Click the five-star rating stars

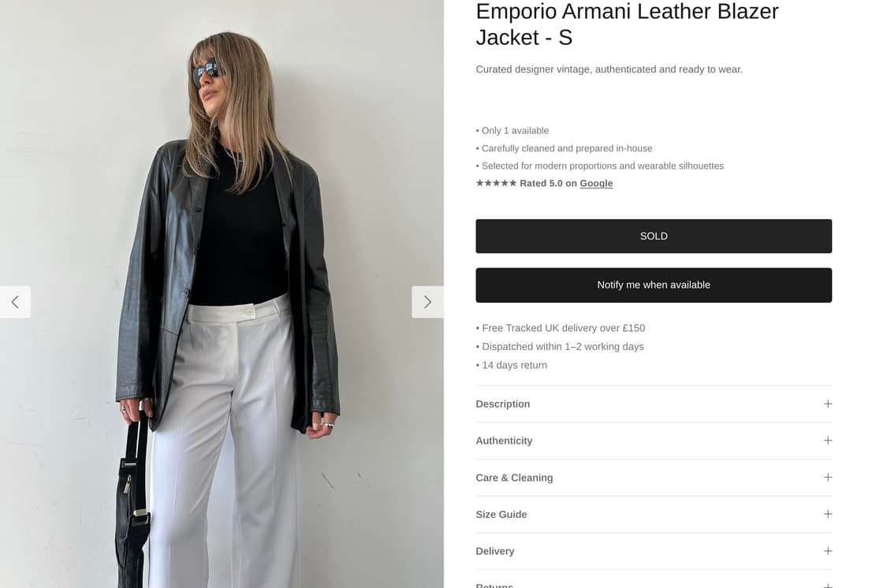[x=496, y=183]
